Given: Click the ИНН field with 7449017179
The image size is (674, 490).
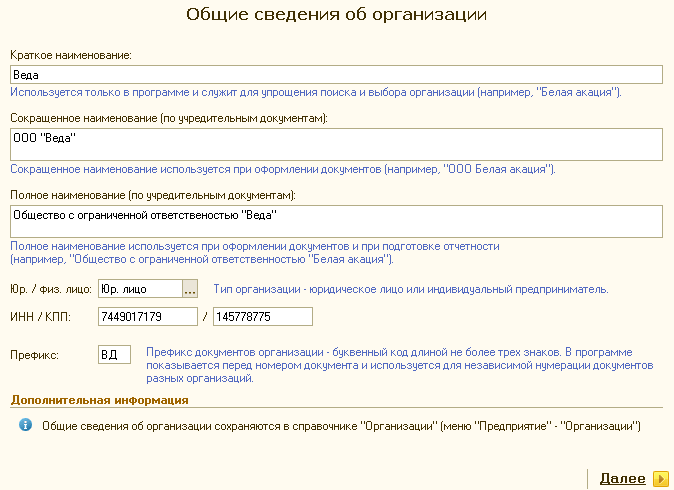Looking at the screenshot, I should (x=148, y=317).
